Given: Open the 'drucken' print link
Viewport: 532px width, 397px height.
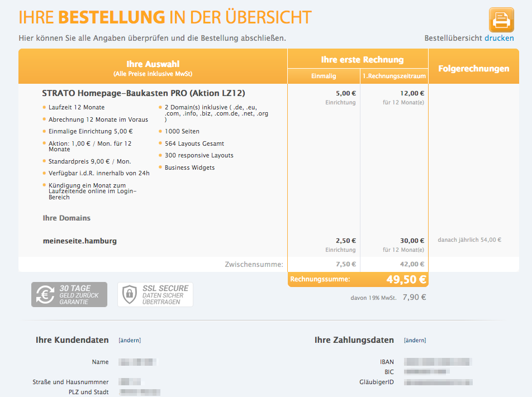Looking at the screenshot, I should pyautogui.click(x=499, y=38).
